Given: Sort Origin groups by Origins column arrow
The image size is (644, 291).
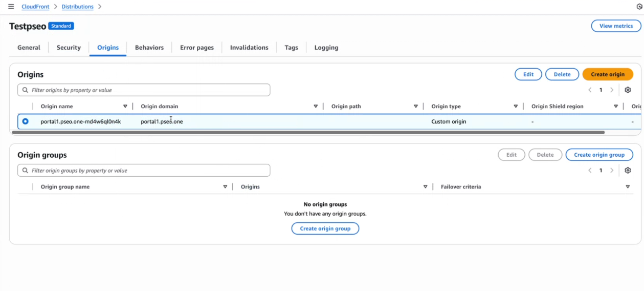Looking at the screenshot, I should [425, 187].
